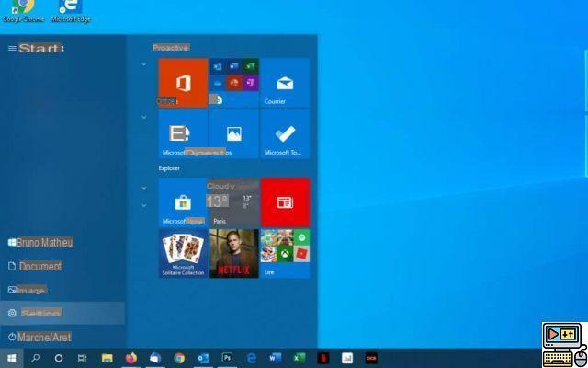Image resolution: width=588 pixels, height=368 pixels.
Task: Click the Proactive group heading
Action: (171, 47)
